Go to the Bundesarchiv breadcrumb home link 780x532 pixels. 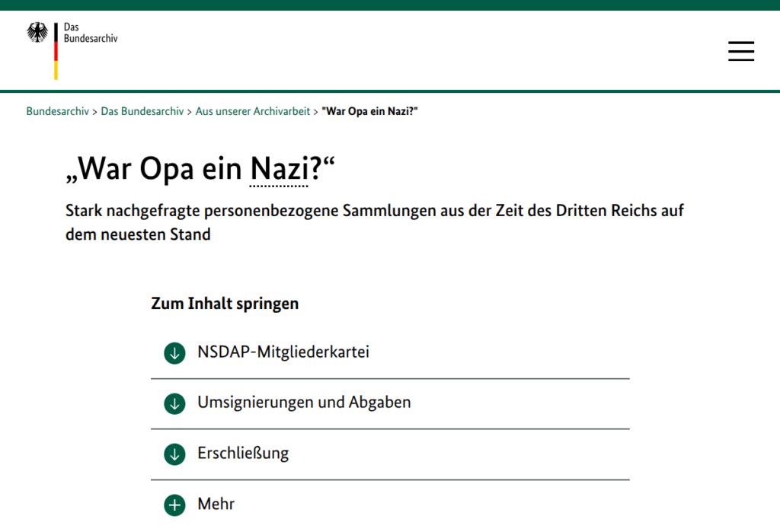pos(57,111)
